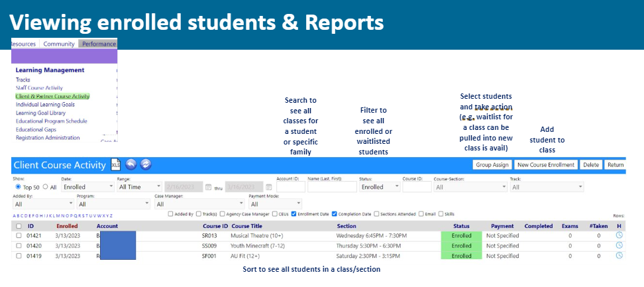Click the Musical Theatre (10+) course title

click(257, 236)
